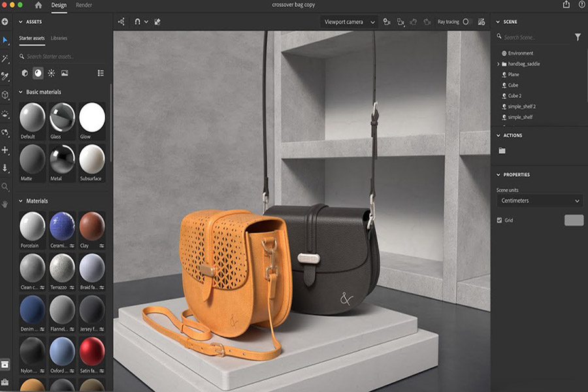Open the snapping options arrow
The width and height of the screenshot is (588, 392).
(x=146, y=22)
